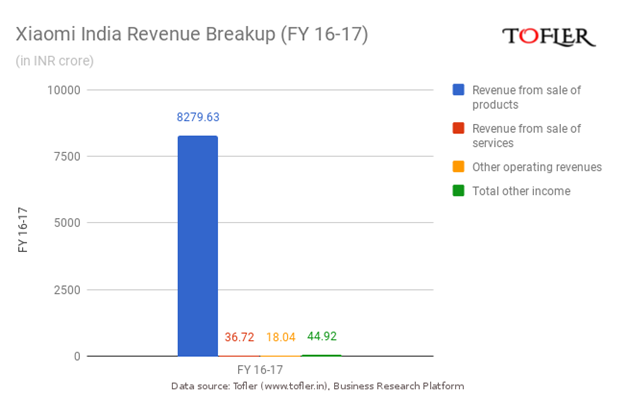628x399 pixels.
Task: Select 'Total other income' legend label
Action: 521,191
